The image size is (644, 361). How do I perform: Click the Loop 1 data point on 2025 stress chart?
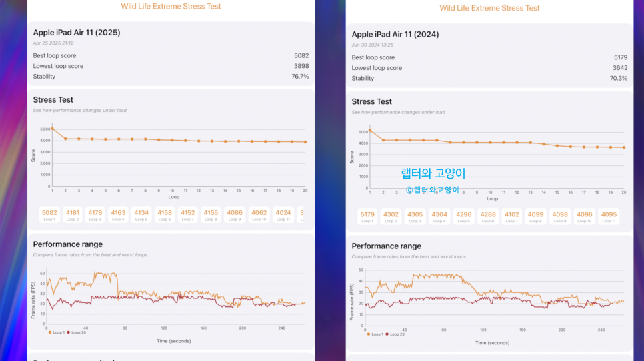pos(52,129)
